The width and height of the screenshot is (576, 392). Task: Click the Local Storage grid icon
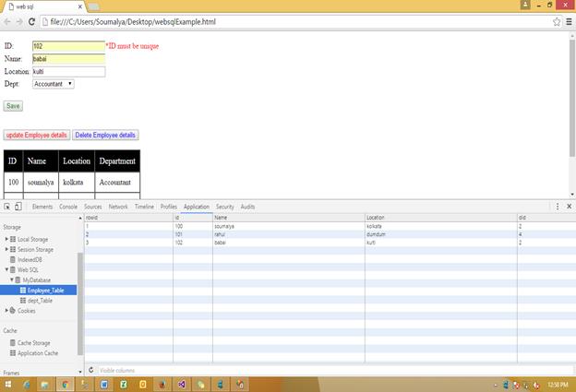(13, 239)
